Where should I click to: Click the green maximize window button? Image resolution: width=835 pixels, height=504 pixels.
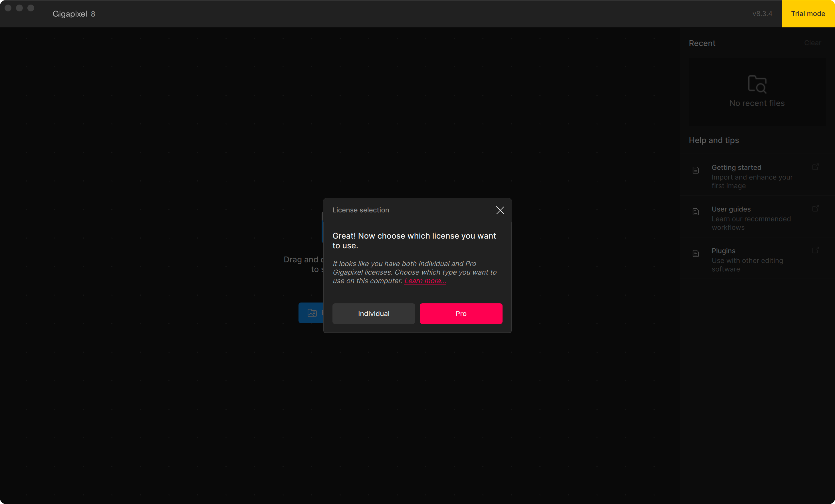coord(31,8)
